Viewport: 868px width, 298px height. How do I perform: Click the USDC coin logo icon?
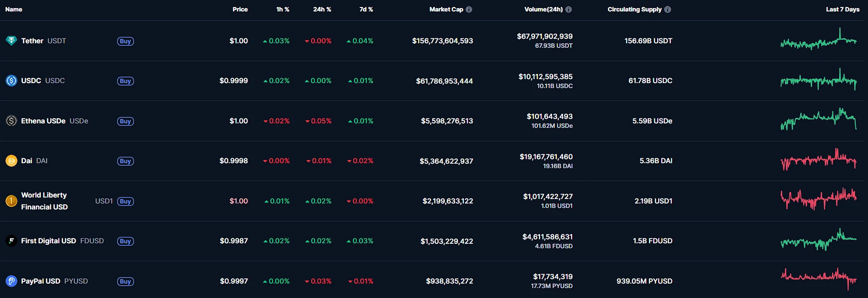11,81
